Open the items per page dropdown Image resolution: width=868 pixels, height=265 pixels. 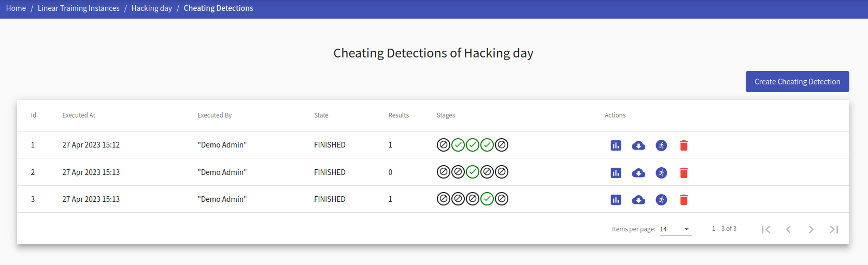point(676,229)
